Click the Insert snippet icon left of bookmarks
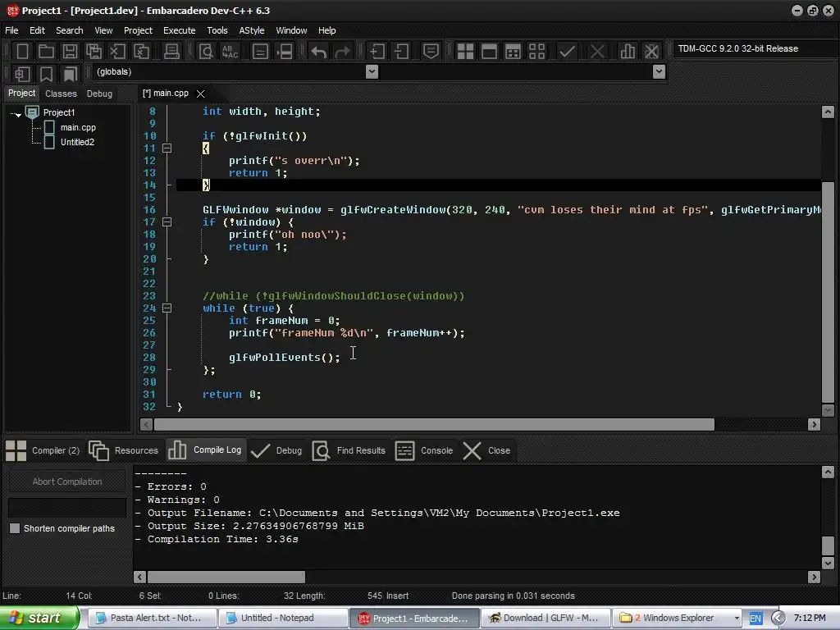 [x=22, y=73]
